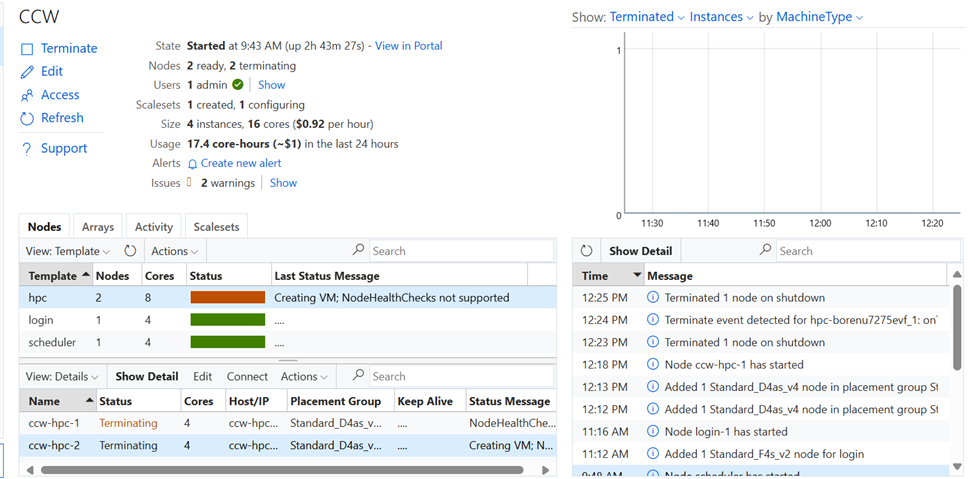
Task: Open the Terminated filter dropdown
Action: click(x=647, y=17)
